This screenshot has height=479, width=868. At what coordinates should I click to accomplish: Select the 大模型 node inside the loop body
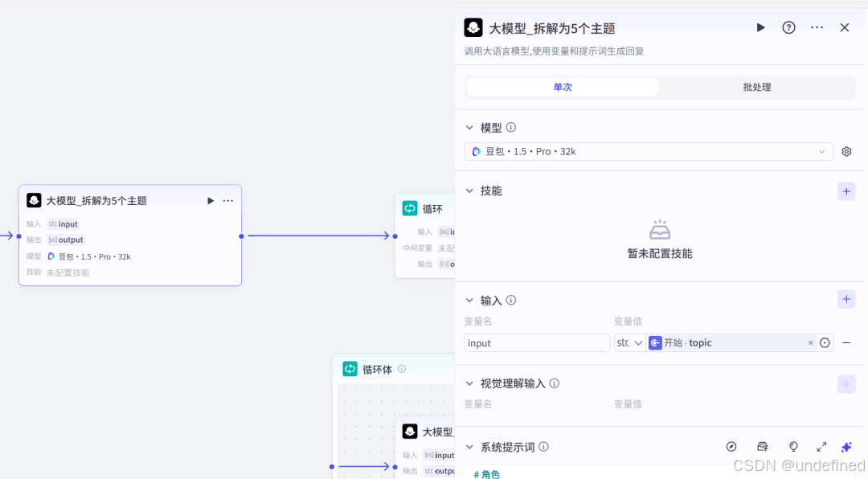click(425, 449)
